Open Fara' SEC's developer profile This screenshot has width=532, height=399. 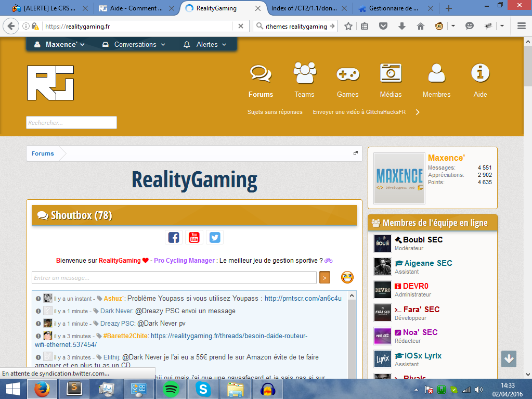pyautogui.click(x=421, y=310)
